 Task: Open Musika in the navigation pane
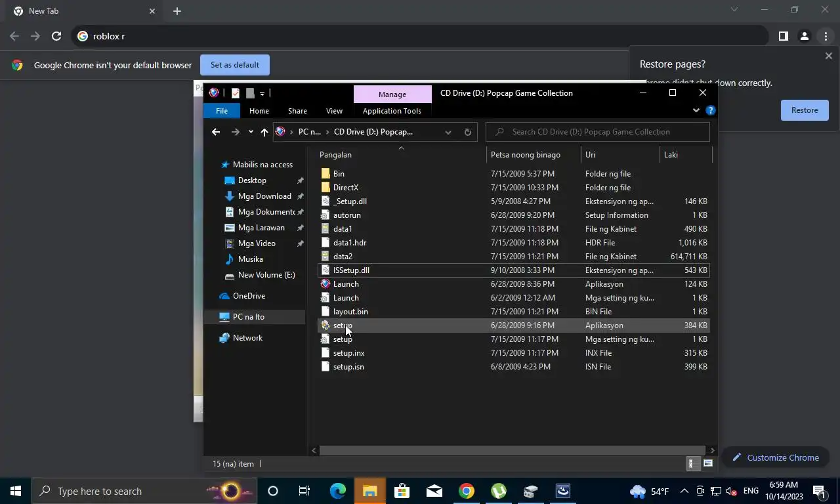(x=250, y=259)
